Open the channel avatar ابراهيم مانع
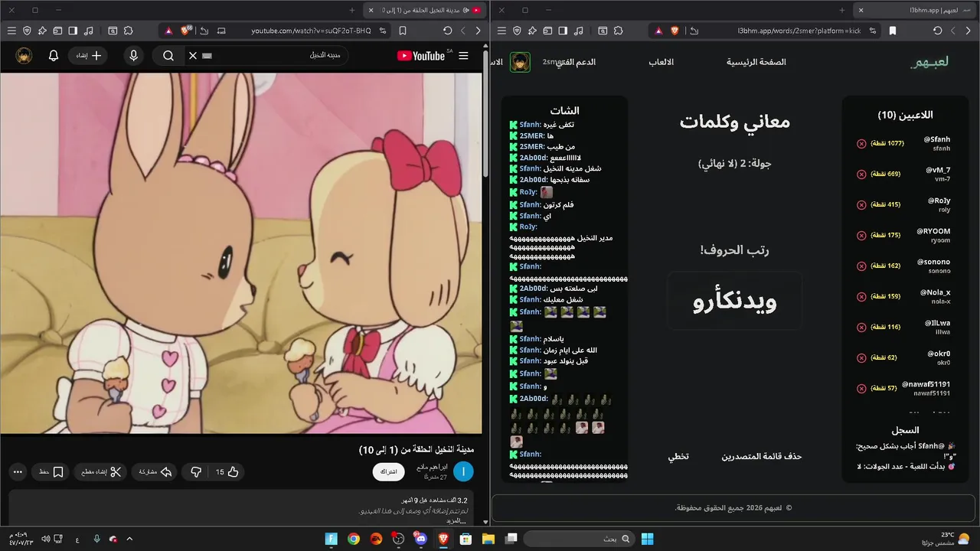 (x=463, y=472)
